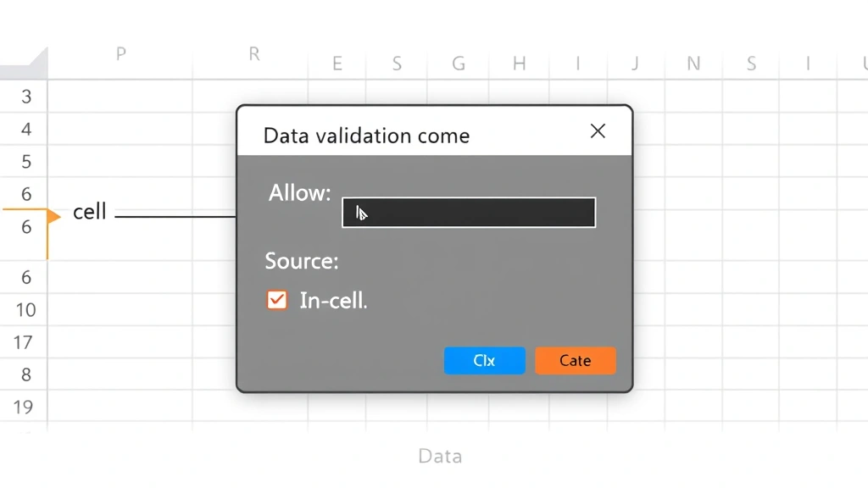868x488 pixels.
Task: Select column header P
Action: click(121, 54)
